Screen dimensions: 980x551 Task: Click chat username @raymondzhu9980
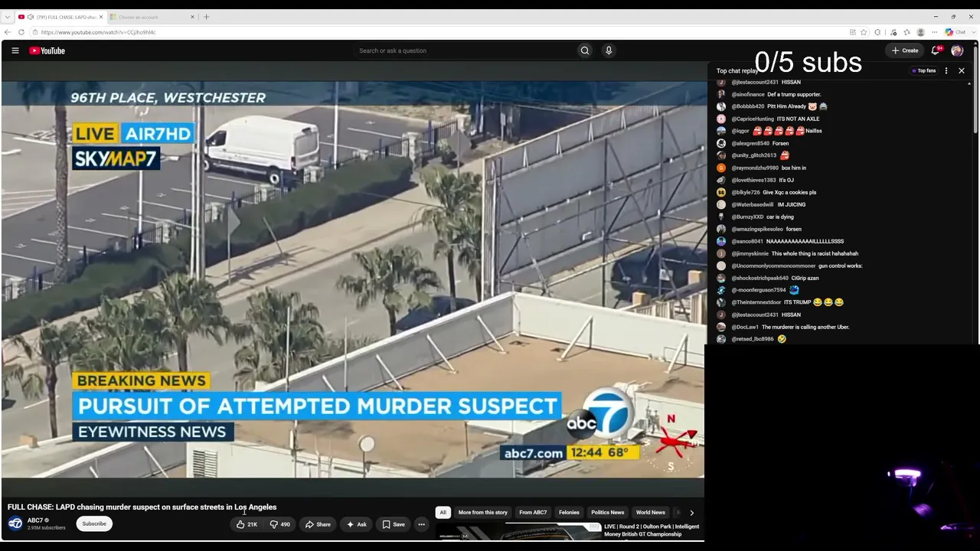(755, 168)
